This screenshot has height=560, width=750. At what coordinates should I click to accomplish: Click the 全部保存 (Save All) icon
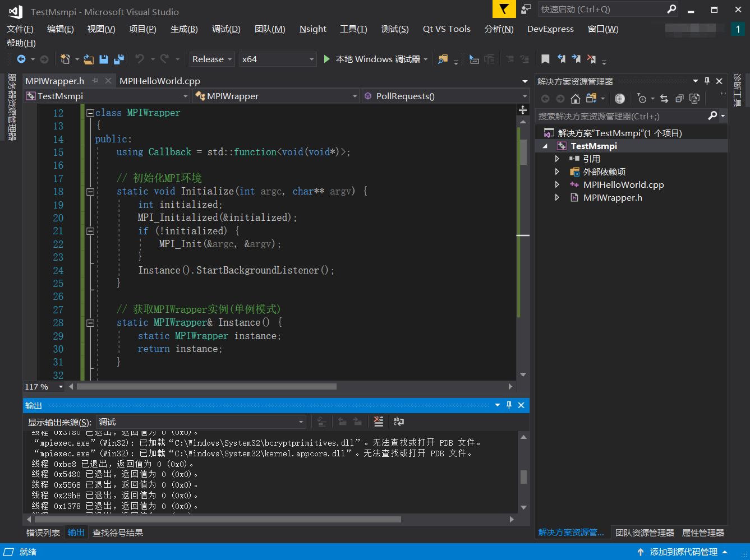(118, 59)
